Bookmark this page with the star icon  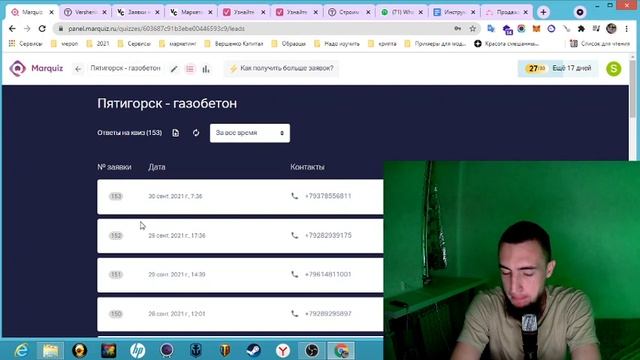(x=473, y=29)
